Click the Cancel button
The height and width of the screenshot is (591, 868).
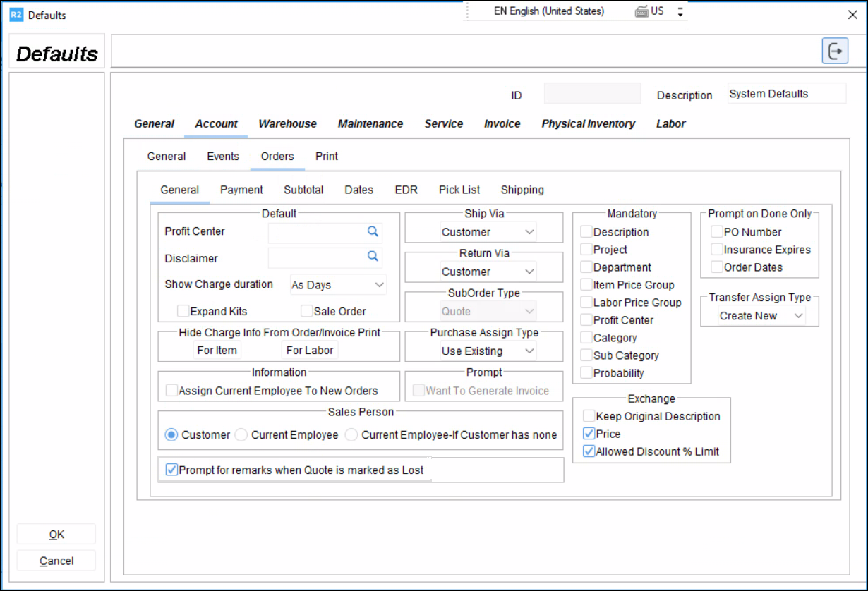coord(56,561)
